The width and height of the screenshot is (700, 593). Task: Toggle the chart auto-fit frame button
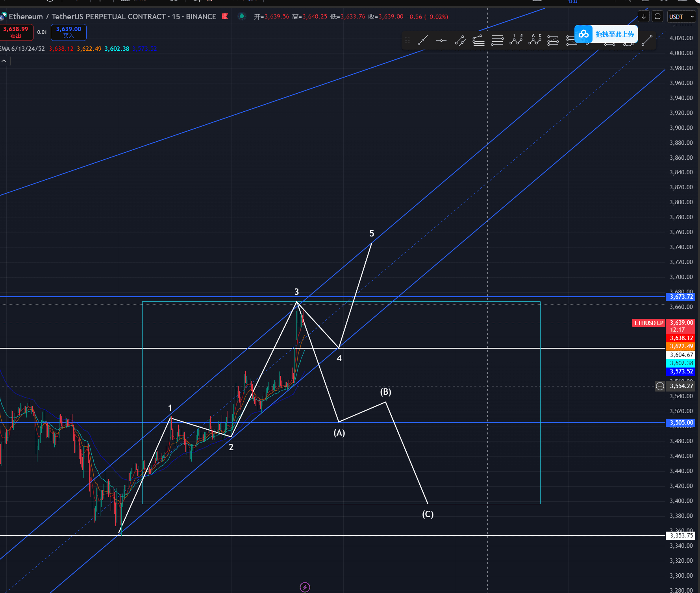[657, 17]
